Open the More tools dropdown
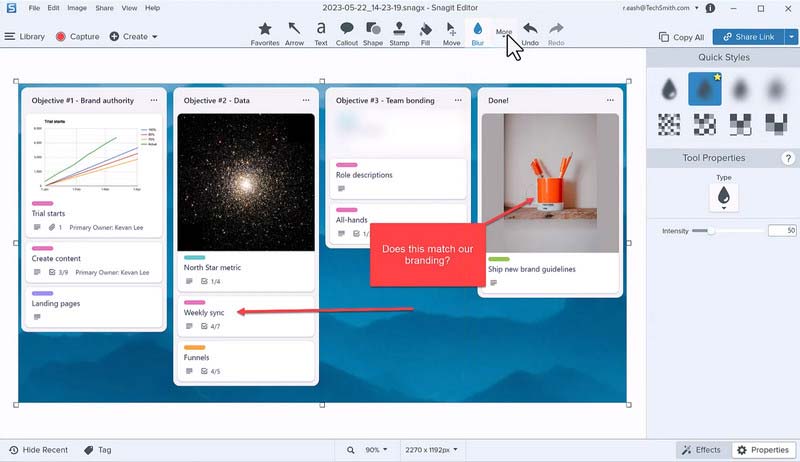The width and height of the screenshot is (800, 462). (x=504, y=33)
